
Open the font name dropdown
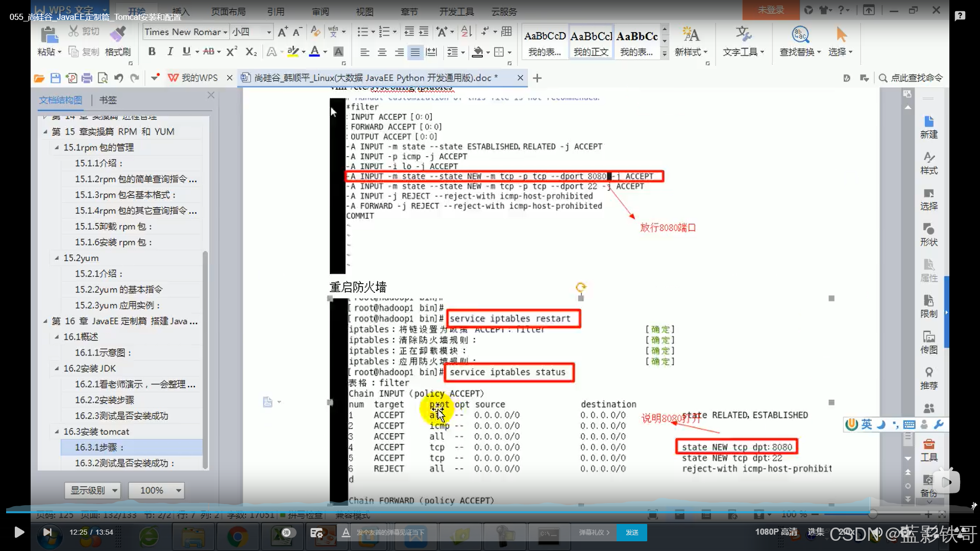pyautogui.click(x=225, y=32)
